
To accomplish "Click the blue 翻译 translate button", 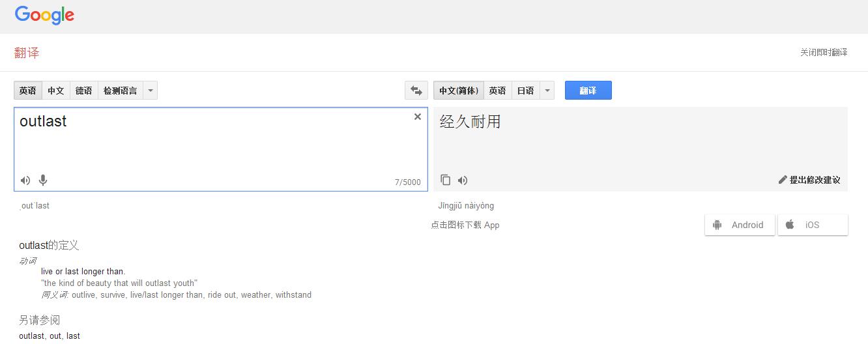I will [x=588, y=91].
